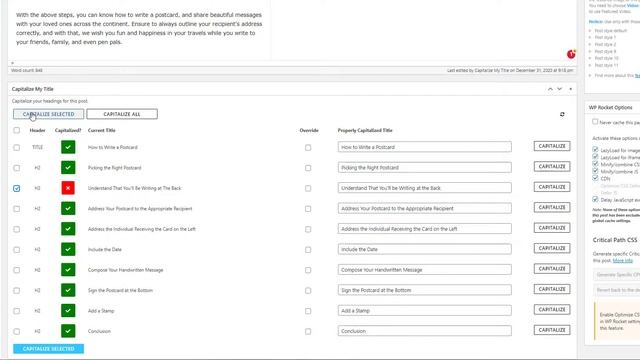Click the Current Title column header
This screenshot has width=640, height=360.
[102, 130]
